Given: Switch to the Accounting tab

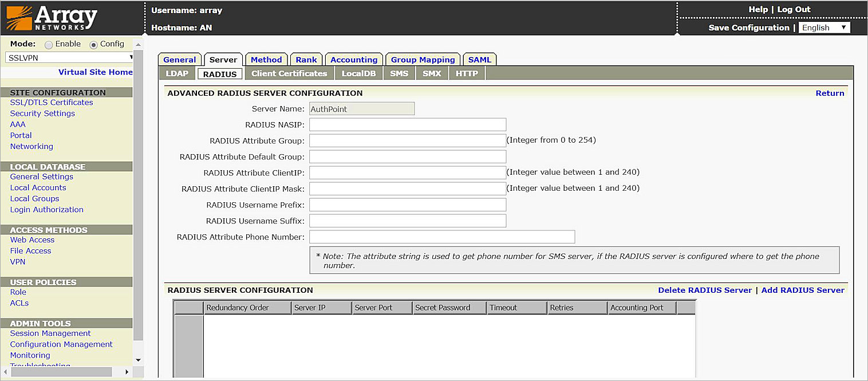Looking at the screenshot, I should [x=354, y=59].
